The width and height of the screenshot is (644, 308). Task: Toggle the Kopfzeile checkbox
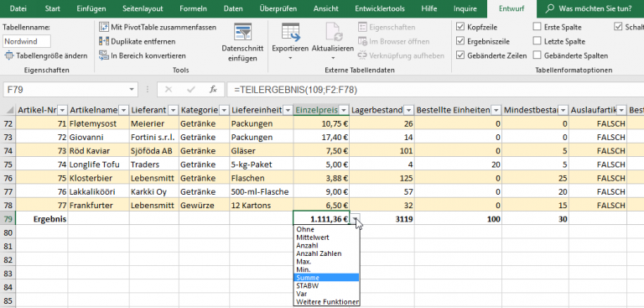point(460,27)
